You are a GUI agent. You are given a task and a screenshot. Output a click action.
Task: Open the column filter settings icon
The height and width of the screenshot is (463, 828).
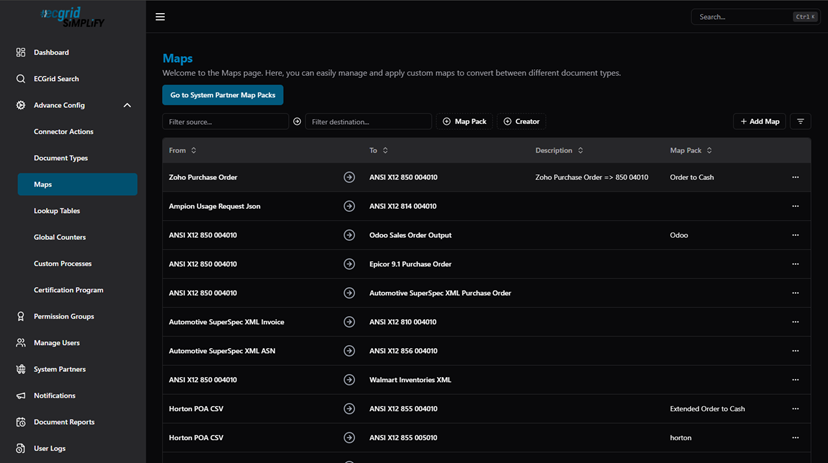801,121
